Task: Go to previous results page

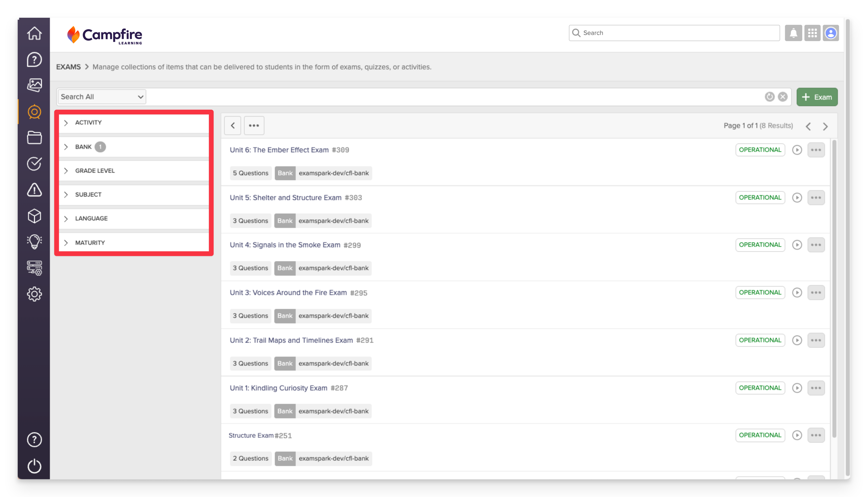Action: (x=808, y=126)
